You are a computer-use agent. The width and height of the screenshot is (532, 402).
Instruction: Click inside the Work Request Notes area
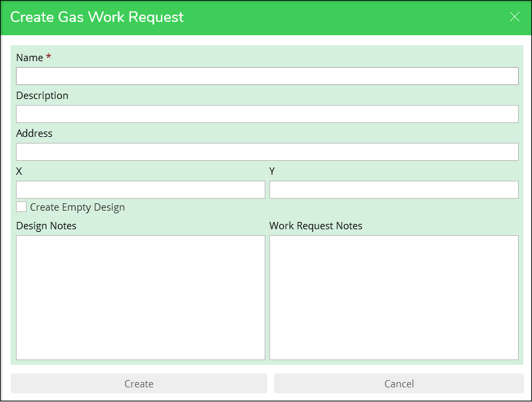coord(394,298)
